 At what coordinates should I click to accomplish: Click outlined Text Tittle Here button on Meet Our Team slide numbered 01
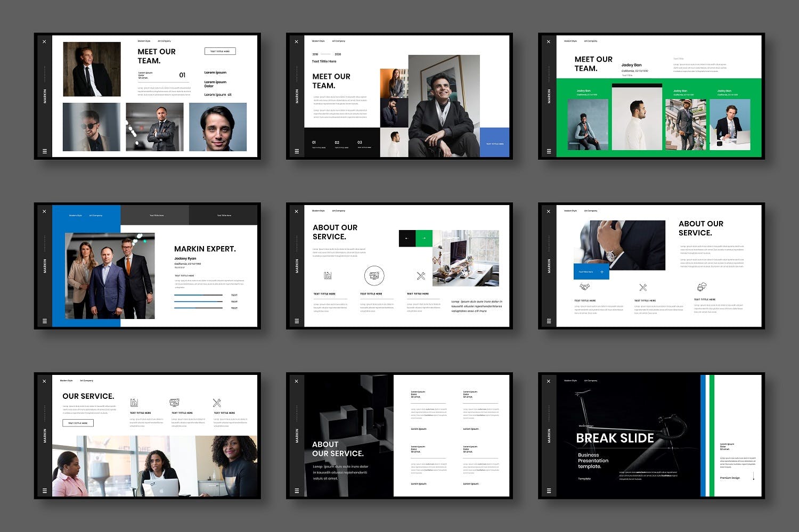[220, 51]
